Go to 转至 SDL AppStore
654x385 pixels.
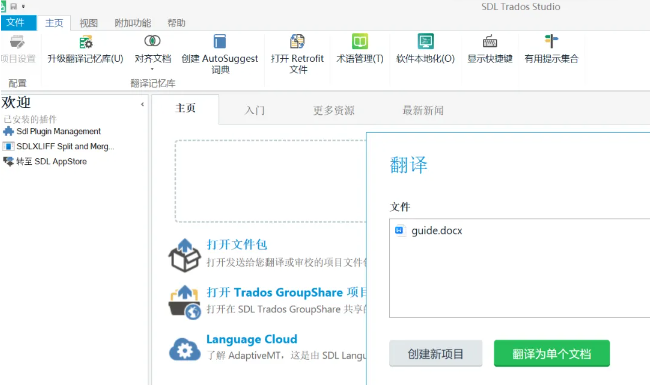(52, 161)
